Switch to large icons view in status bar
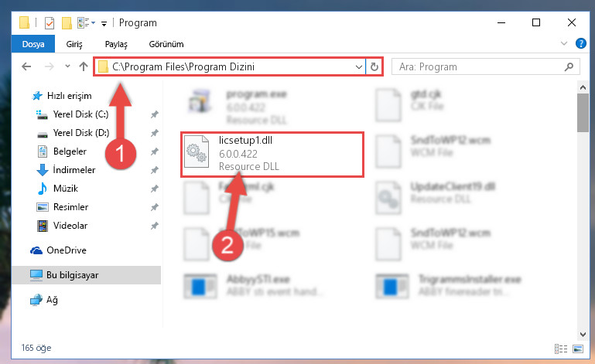 click(x=578, y=349)
